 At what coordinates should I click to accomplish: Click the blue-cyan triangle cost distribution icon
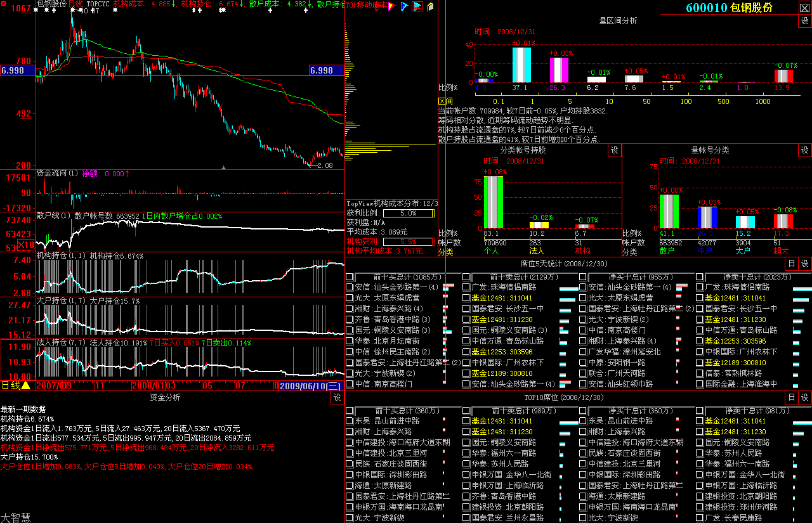point(403,6)
